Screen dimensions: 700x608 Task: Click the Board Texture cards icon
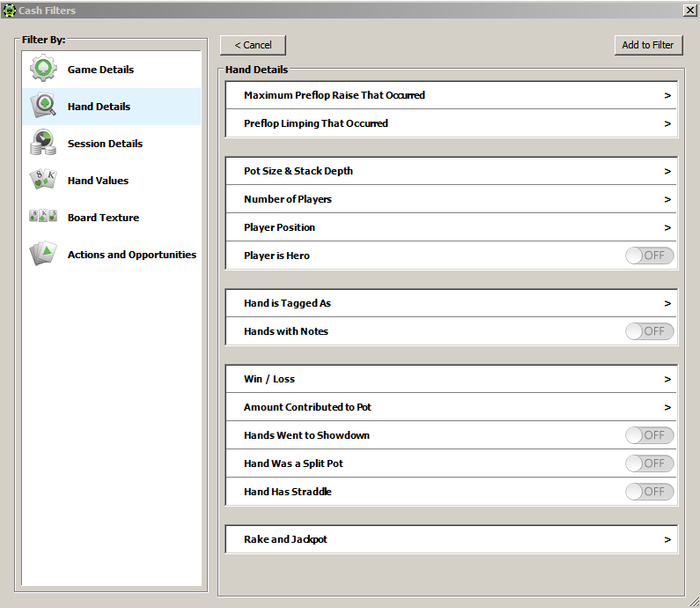(43, 217)
